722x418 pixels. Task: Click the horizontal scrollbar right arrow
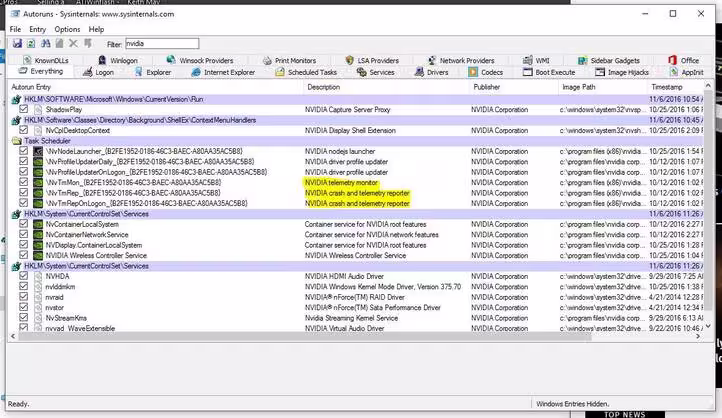pos(699,337)
